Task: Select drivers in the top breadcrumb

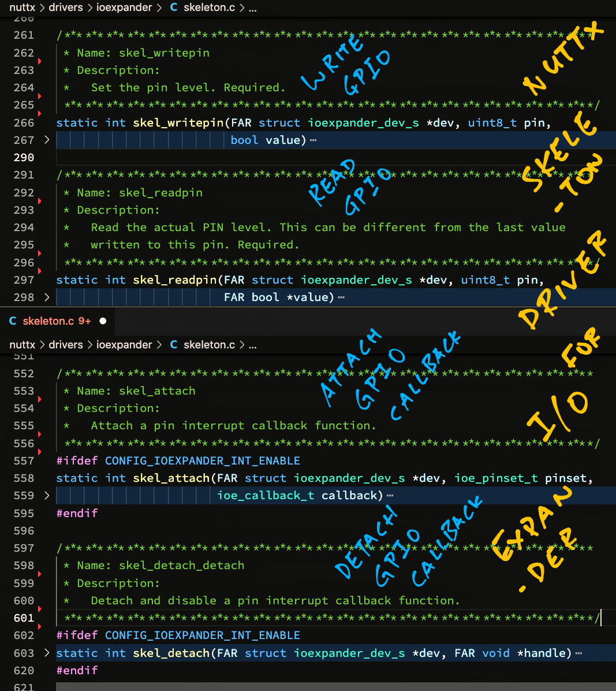Action: pyautogui.click(x=66, y=8)
